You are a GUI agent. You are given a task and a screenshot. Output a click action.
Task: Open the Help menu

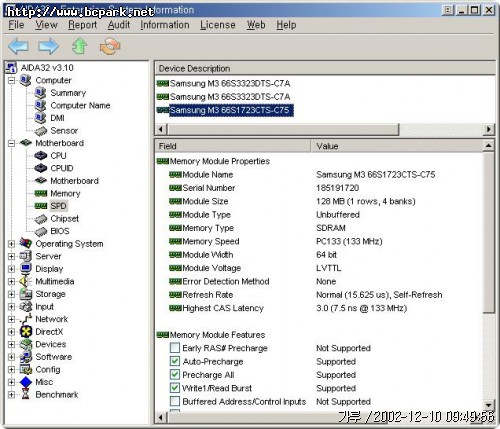click(x=286, y=25)
